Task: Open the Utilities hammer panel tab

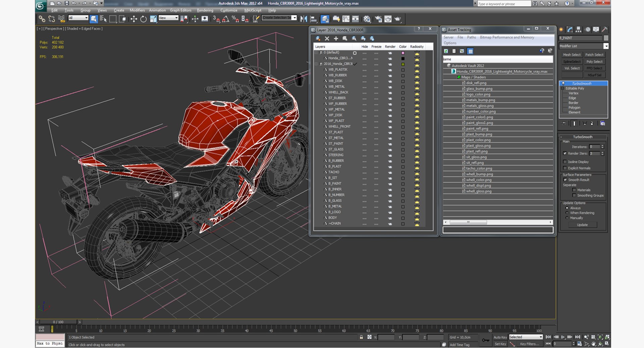Action: click(x=604, y=30)
